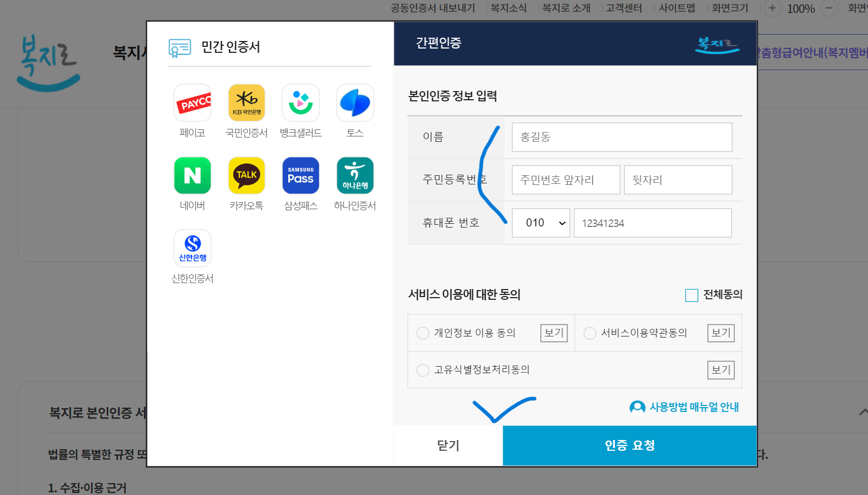Open the 고객센터 menu item
This screenshot has height=495, width=868.
622,8
